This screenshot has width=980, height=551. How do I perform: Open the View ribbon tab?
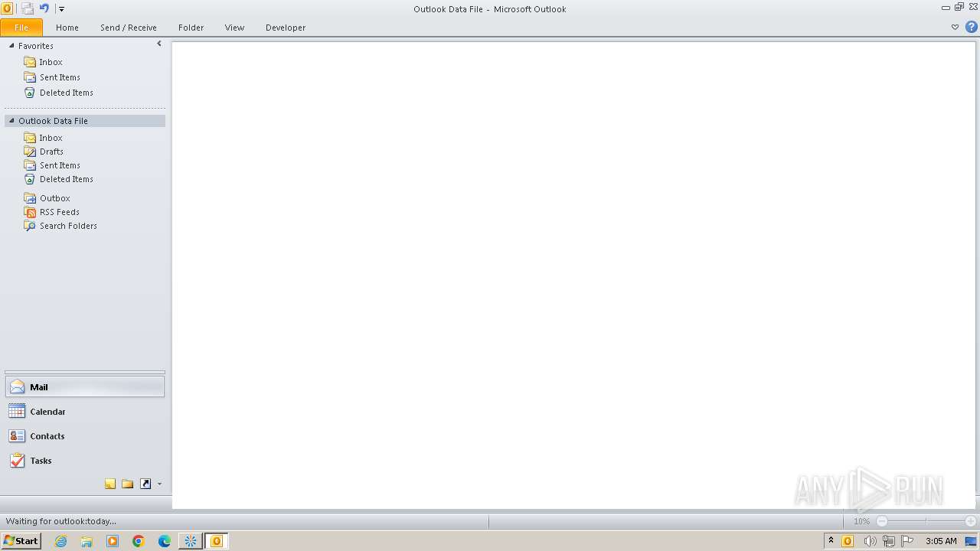click(234, 28)
